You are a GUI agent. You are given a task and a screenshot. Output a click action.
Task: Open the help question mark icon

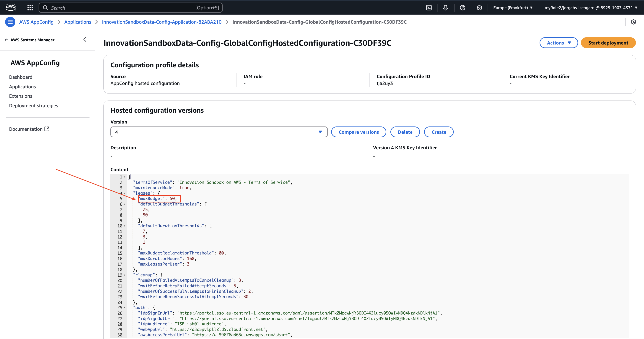(x=462, y=8)
